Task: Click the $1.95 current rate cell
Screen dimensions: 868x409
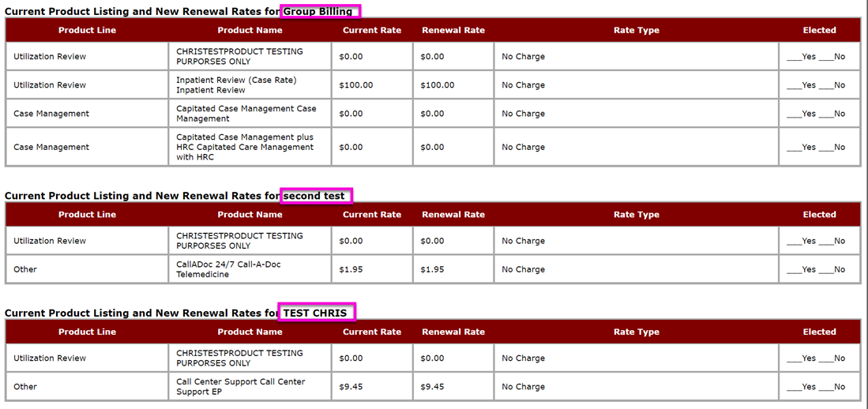Action: 351,270
